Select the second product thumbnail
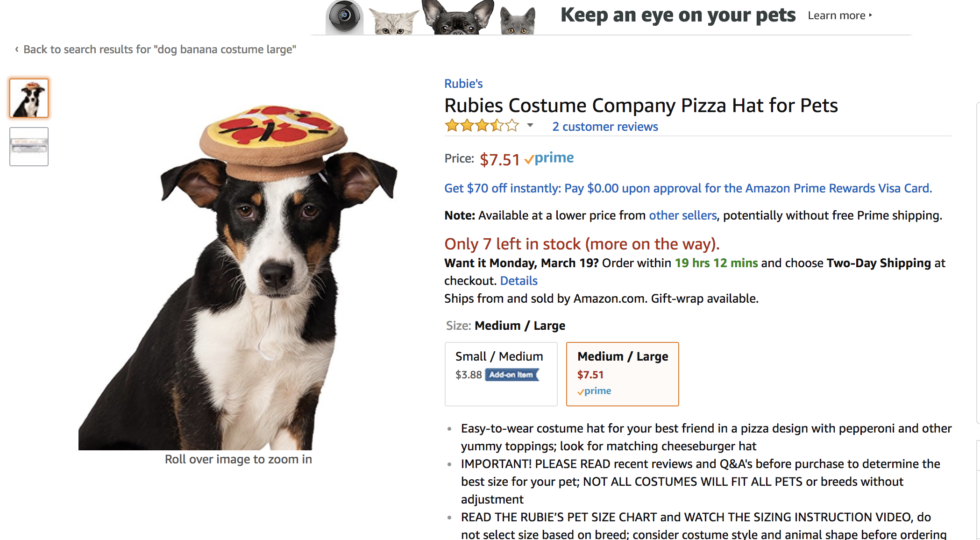This screenshot has width=980, height=540. [29, 147]
